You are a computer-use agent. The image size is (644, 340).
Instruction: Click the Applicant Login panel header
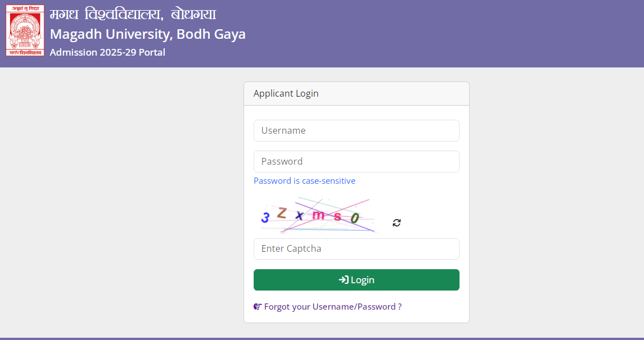click(286, 93)
